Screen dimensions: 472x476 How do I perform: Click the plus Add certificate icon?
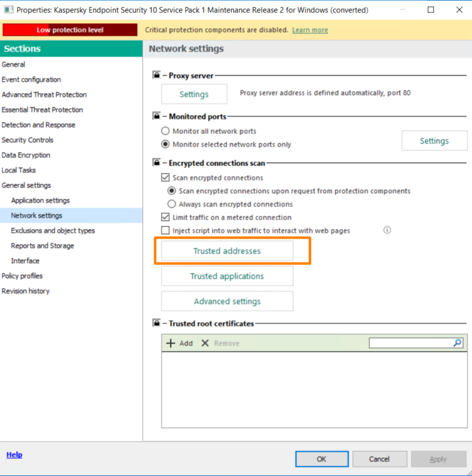[x=171, y=343]
